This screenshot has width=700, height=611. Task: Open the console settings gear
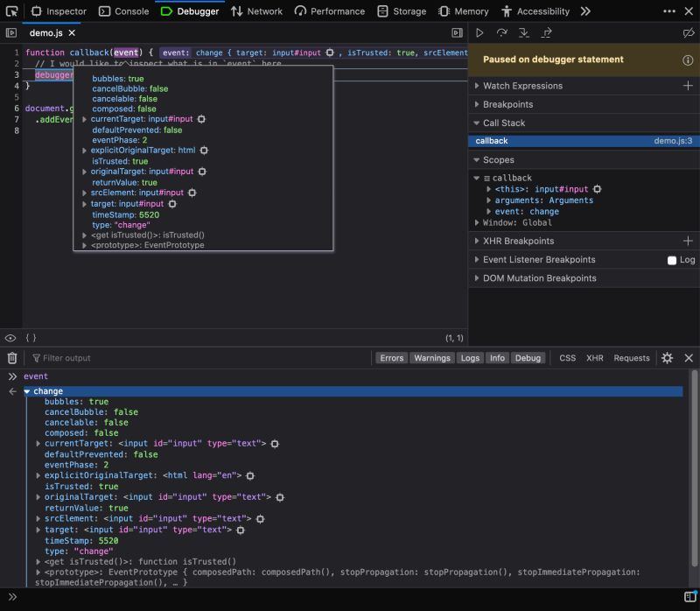(667, 358)
